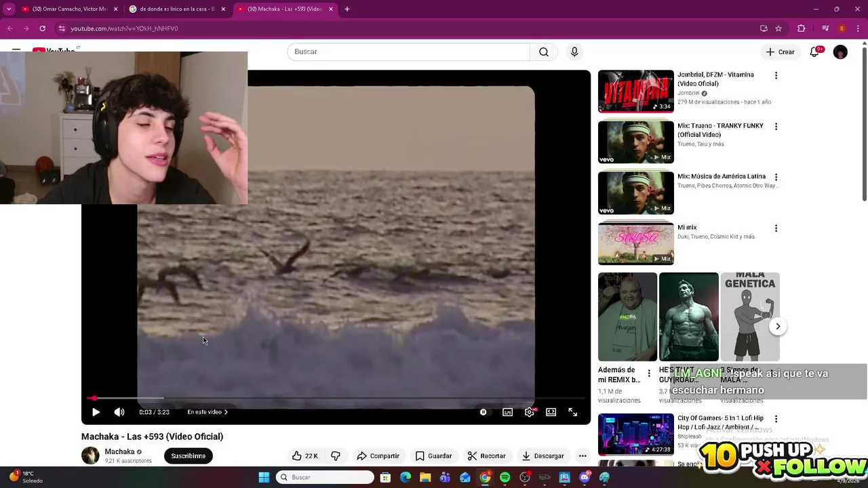
Task: Open Machaka channel name link
Action: tap(119, 451)
